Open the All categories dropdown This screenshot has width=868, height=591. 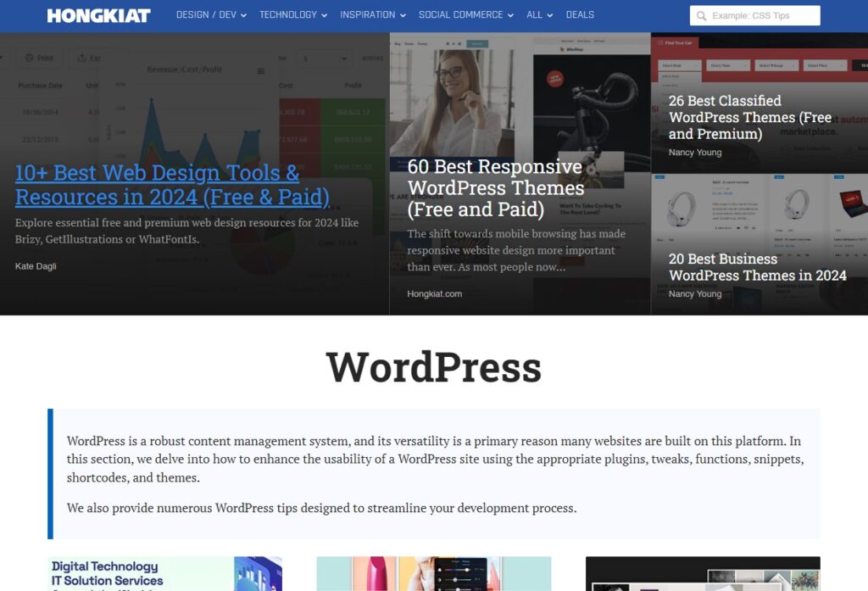click(x=539, y=15)
